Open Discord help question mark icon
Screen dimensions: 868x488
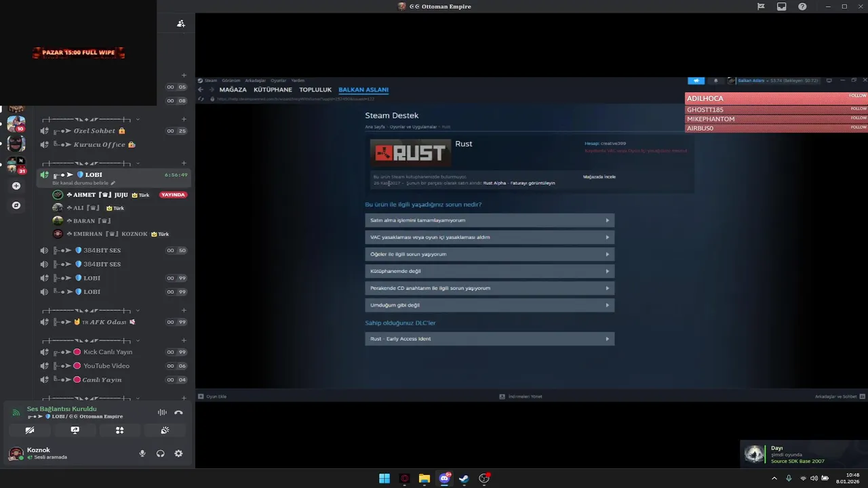pos(802,6)
